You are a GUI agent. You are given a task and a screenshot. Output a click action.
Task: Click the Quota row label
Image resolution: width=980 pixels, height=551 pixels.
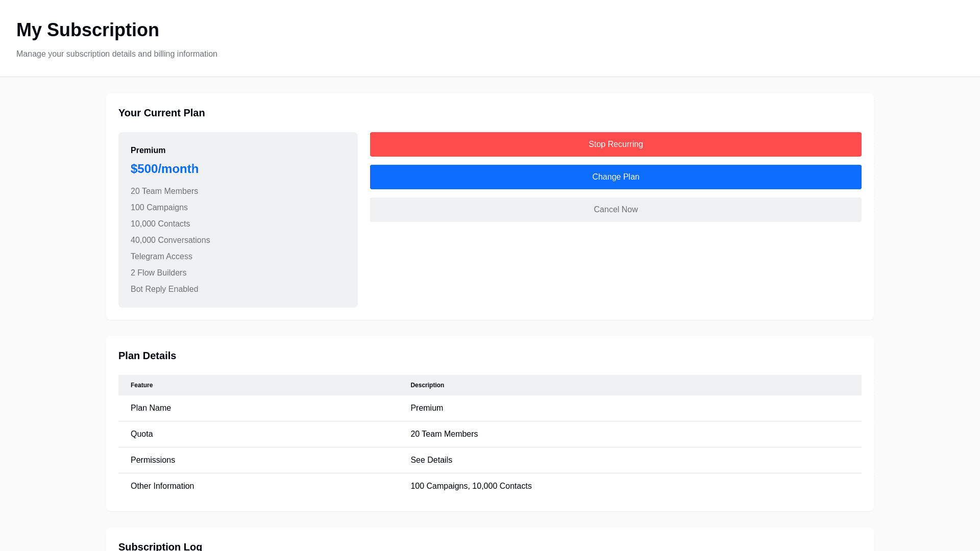(x=142, y=434)
